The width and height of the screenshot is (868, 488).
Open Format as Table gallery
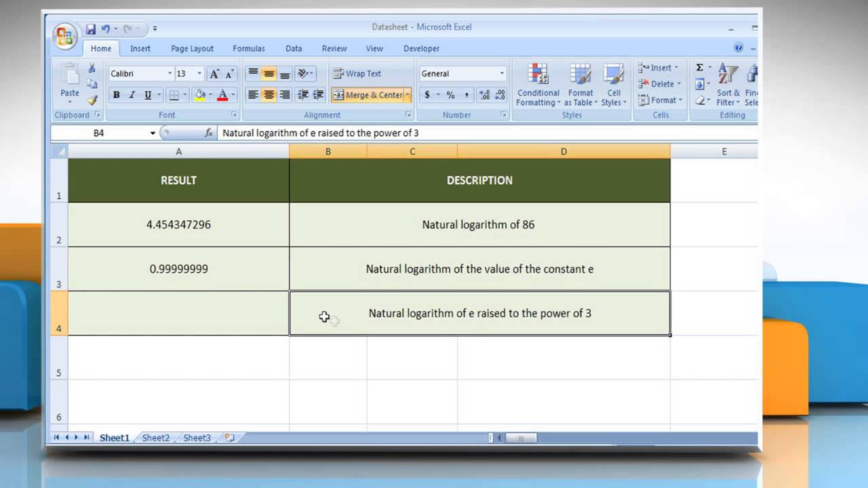[580, 85]
